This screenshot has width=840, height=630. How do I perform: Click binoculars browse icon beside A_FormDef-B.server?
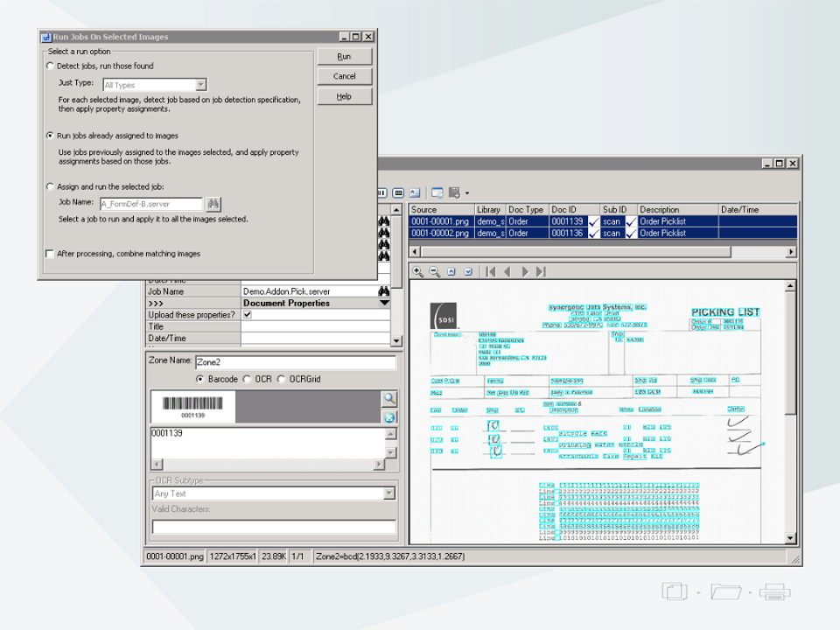[x=213, y=204]
